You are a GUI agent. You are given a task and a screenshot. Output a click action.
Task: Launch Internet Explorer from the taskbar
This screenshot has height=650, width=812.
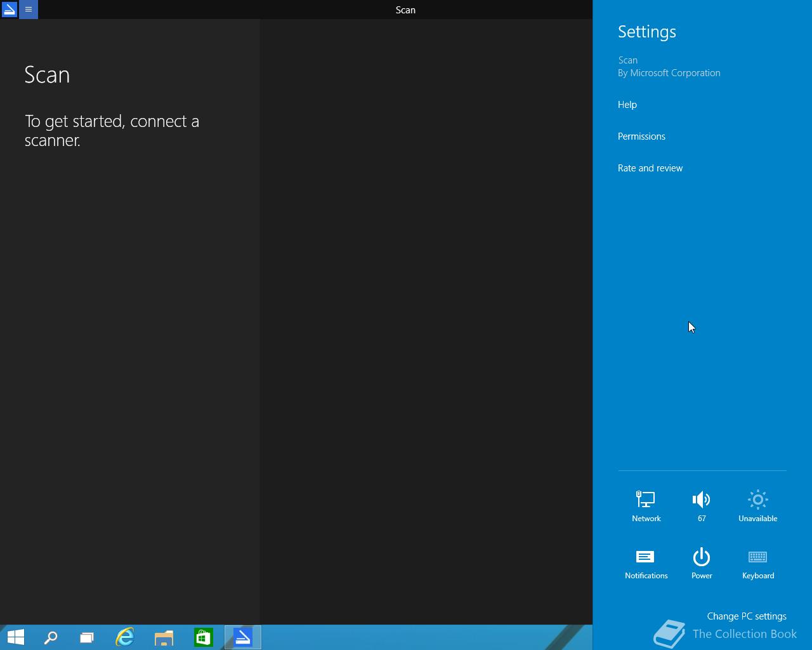click(x=125, y=637)
